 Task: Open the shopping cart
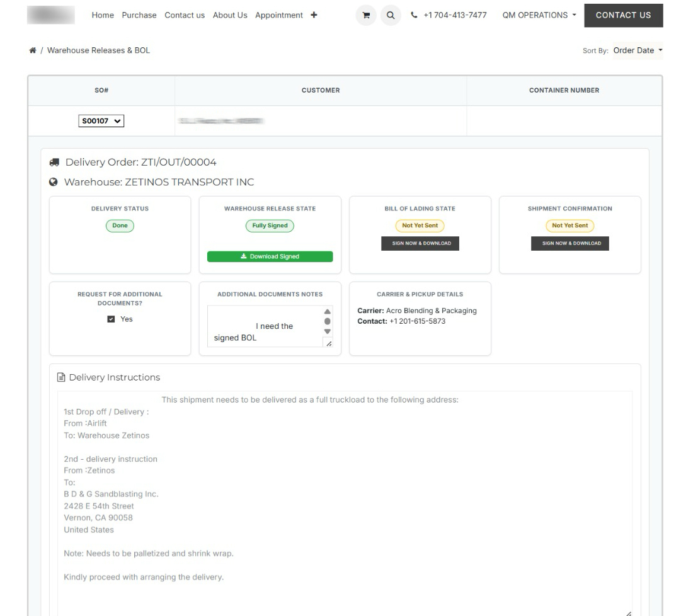pos(365,15)
